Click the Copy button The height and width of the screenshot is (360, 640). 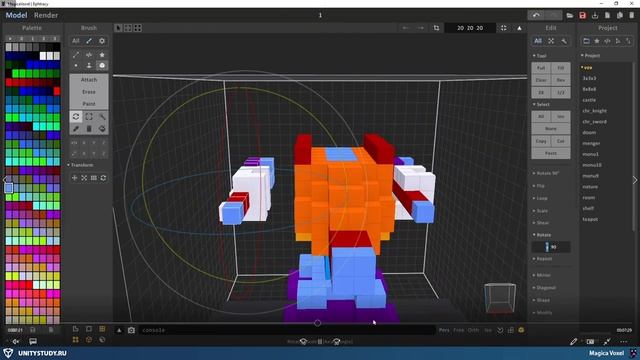[x=541, y=141]
